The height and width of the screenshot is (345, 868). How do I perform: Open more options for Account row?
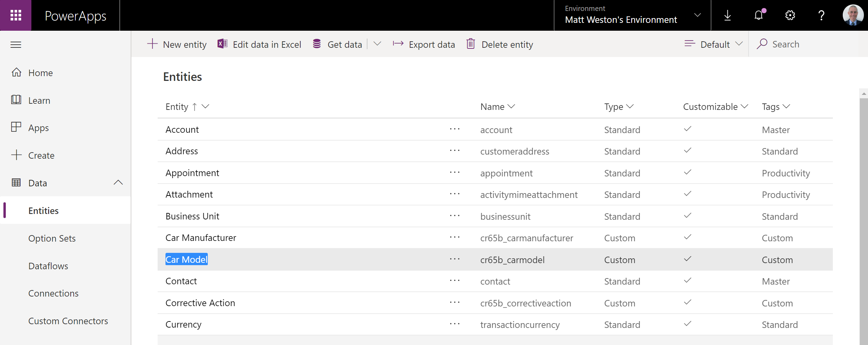(x=455, y=129)
